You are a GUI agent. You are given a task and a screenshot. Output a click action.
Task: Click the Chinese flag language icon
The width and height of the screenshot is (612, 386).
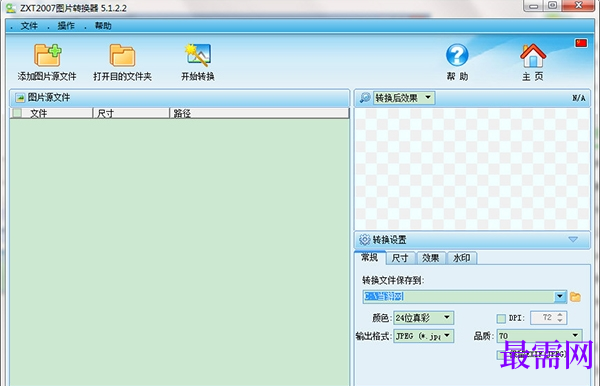click(581, 43)
